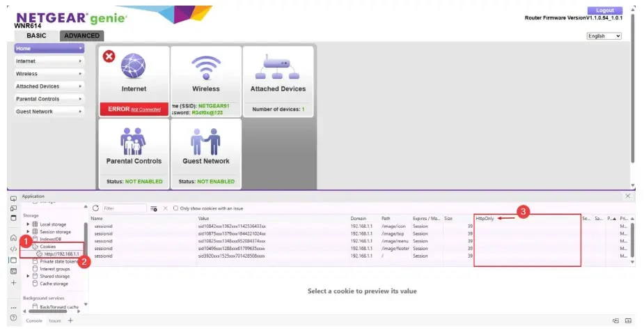The width and height of the screenshot is (644, 333).
Task: Open the Parental Controls family icon
Action: click(x=134, y=140)
